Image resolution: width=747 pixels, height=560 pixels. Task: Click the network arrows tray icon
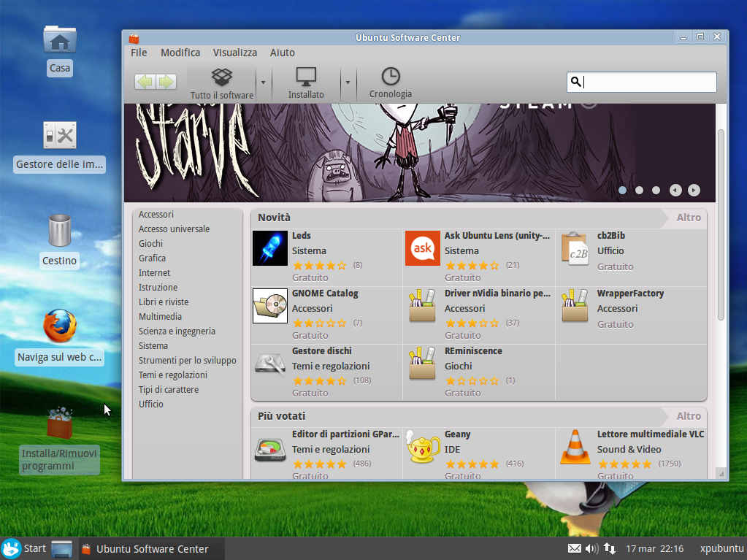609,548
